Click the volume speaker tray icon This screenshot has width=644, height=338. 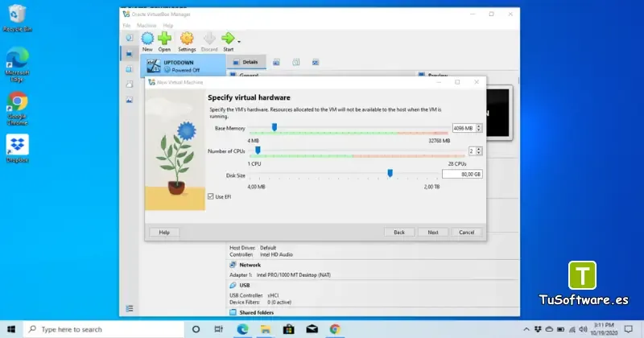click(x=583, y=329)
